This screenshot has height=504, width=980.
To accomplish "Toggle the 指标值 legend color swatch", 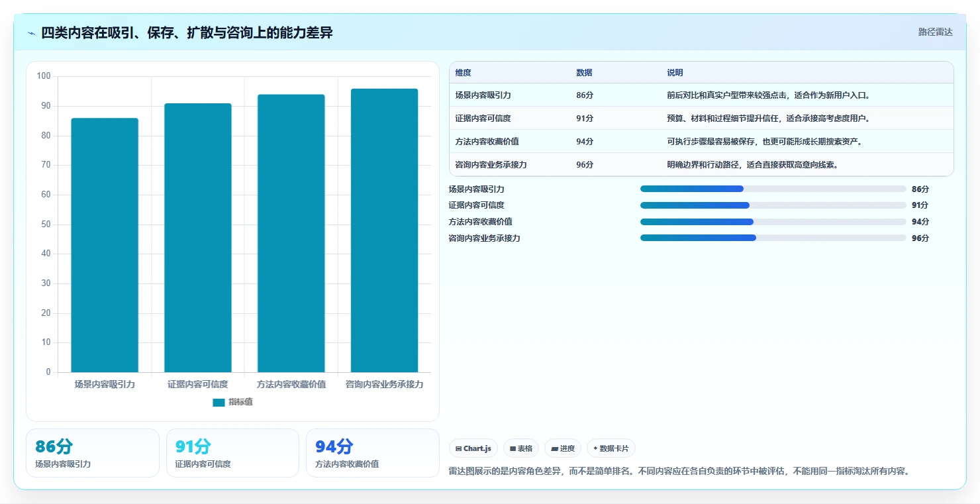I will 219,402.
